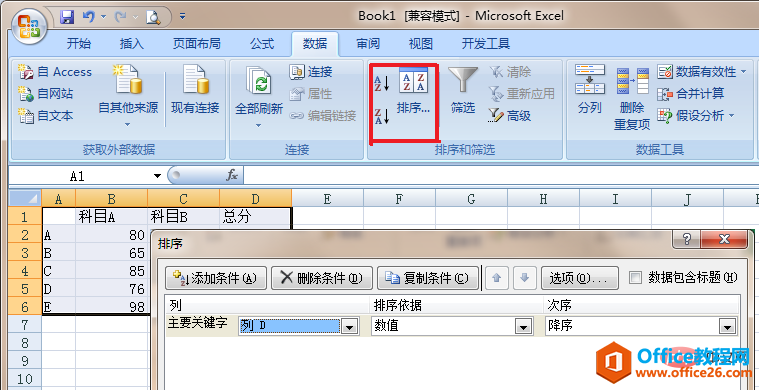Move sort condition down arrow
Image resolution: width=759 pixels, height=390 pixels.
[524, 278]
